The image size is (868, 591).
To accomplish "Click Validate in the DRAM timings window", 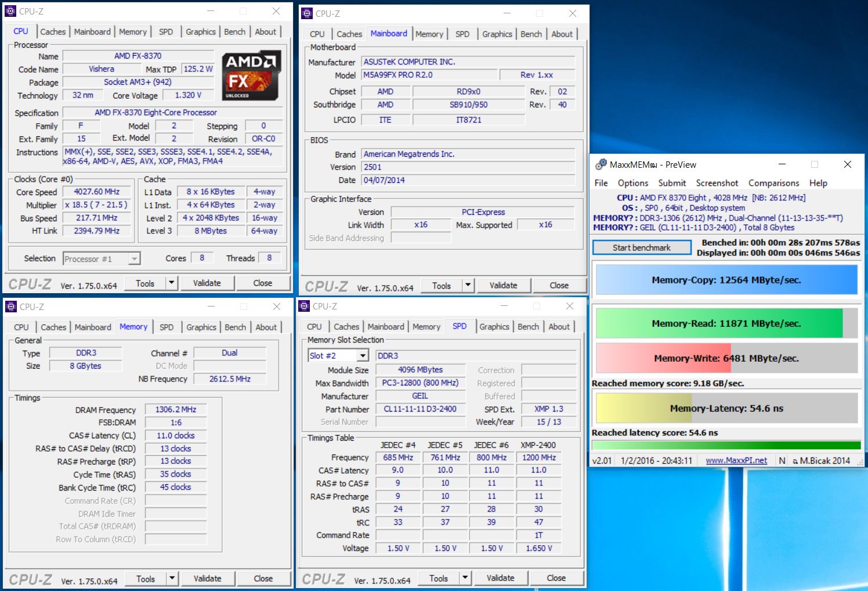I will click(207, 579).
